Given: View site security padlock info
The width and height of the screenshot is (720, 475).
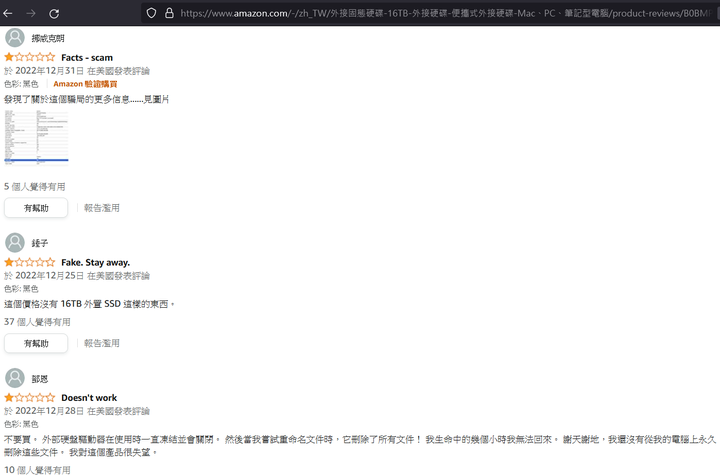Looking at the screenshot, I should [169, 13].
